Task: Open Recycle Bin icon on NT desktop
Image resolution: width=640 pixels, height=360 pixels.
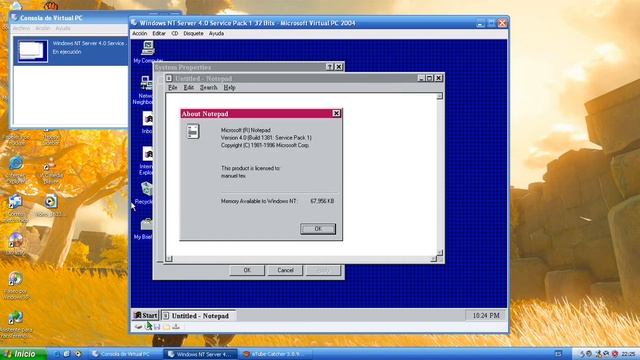Action: tap(146, 189)
